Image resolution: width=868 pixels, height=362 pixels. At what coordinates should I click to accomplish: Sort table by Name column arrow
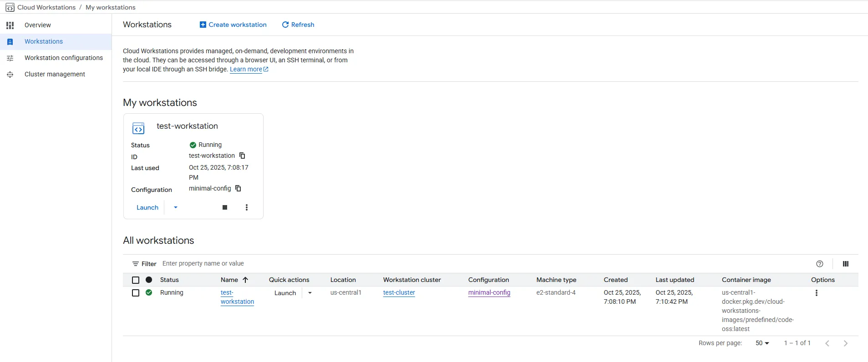coord(245,280)
